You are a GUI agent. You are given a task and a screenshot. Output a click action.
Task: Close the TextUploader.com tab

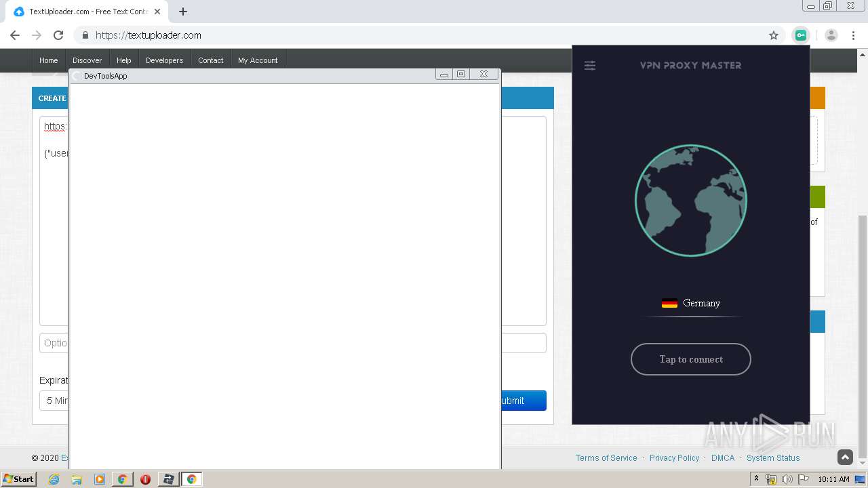[159, 12]
